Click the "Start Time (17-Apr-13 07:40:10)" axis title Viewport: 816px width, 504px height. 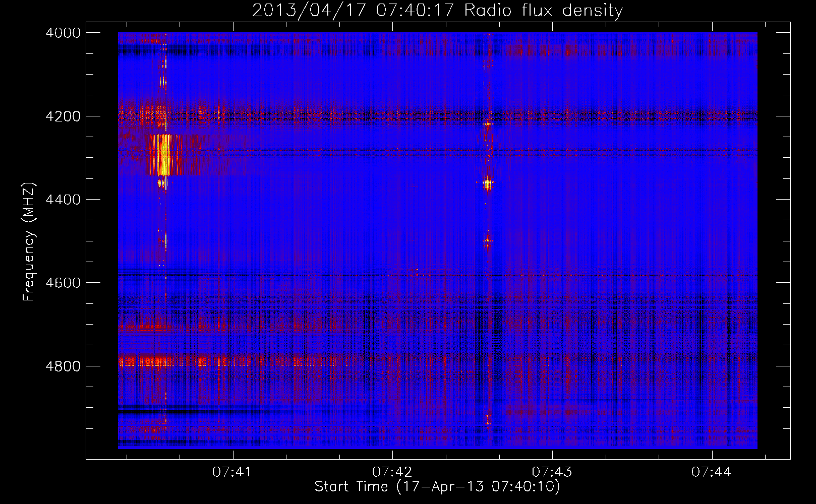coord(437,487)
